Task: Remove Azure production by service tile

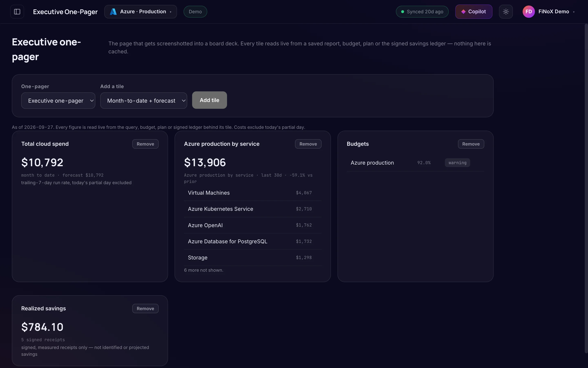Action: [x=308, y=144]
